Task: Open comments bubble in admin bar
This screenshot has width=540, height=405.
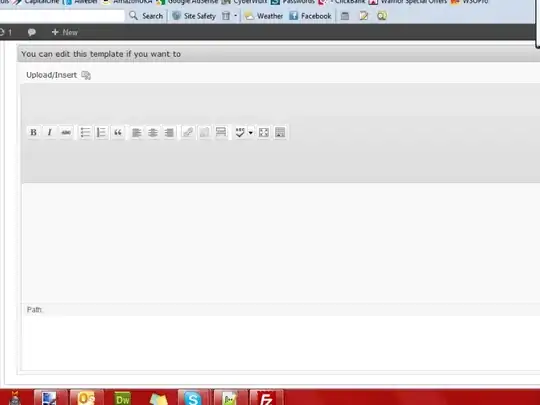Action: 32,32
